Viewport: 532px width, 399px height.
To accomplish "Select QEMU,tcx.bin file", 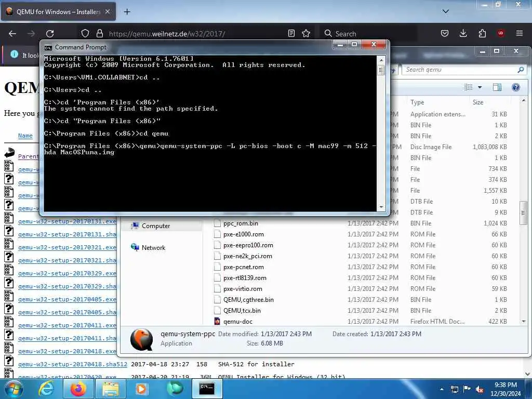I will 242,311.
